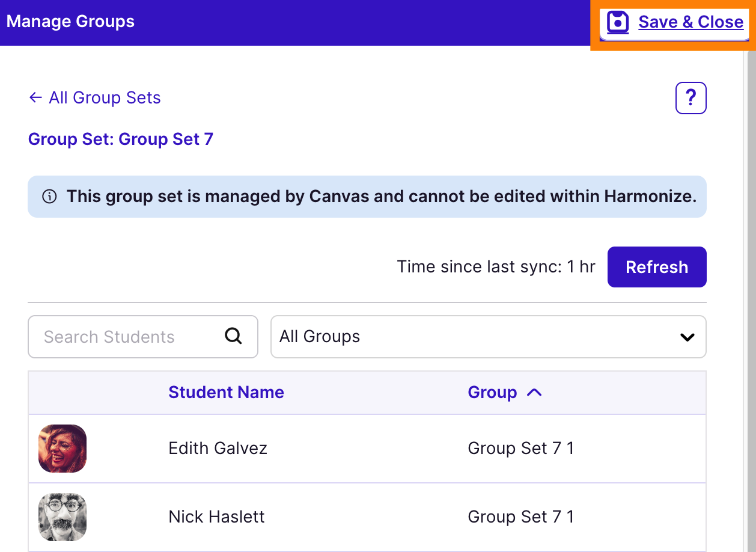Select Nick Haslett's profile picture
The image size is (756, 552).
62,517
